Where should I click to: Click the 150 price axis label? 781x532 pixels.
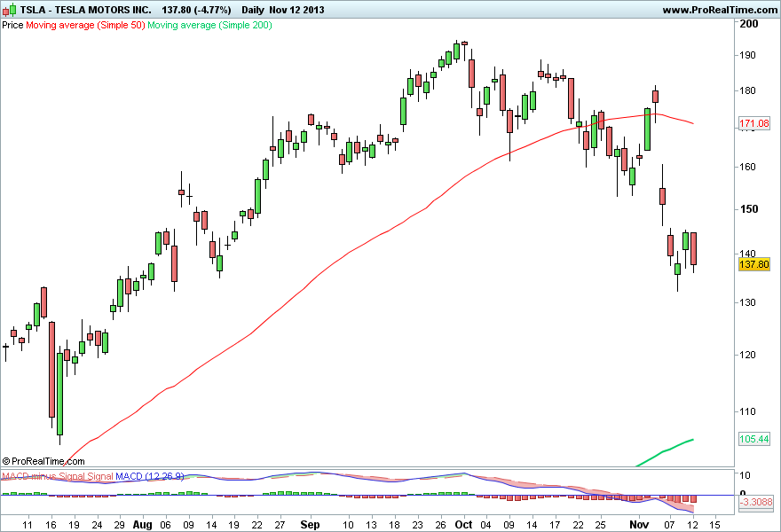749,209
